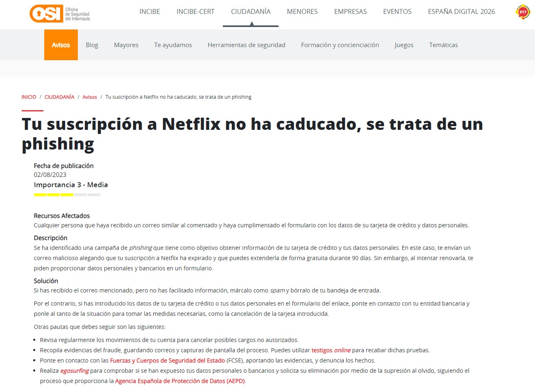This screenshot has height=392, width=535.
Task: Select the CIUDADANÍA top menu
Action: coord(251,12)
